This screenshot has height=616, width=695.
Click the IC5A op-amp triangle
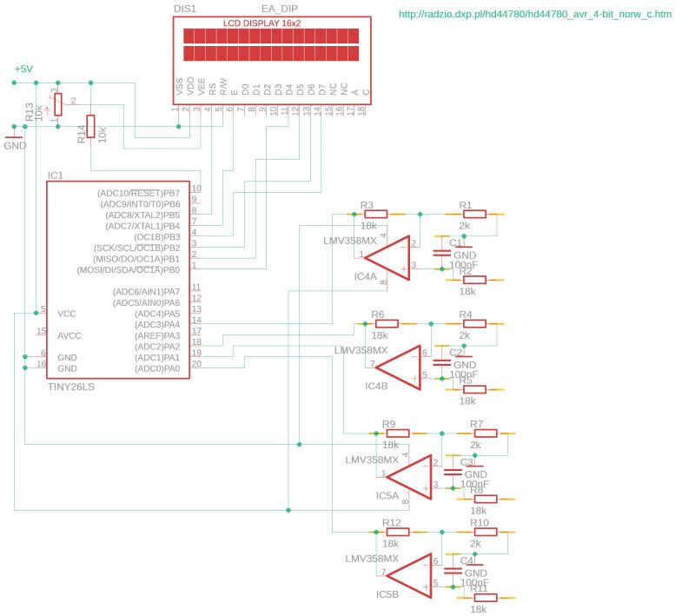(x=408, y=476)
